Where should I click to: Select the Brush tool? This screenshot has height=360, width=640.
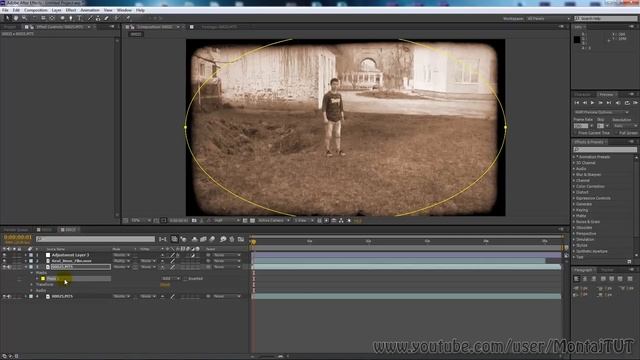[89, 18]
